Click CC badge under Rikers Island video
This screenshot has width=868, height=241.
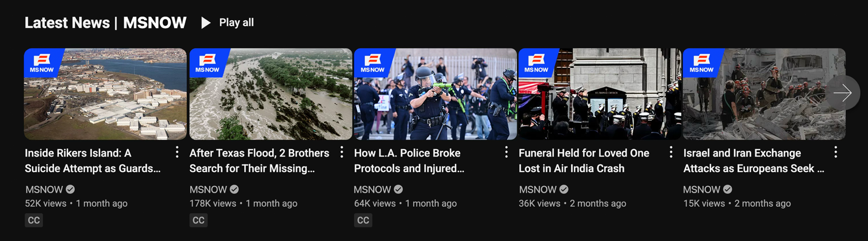pyautogui.click(x=34, y=220)
